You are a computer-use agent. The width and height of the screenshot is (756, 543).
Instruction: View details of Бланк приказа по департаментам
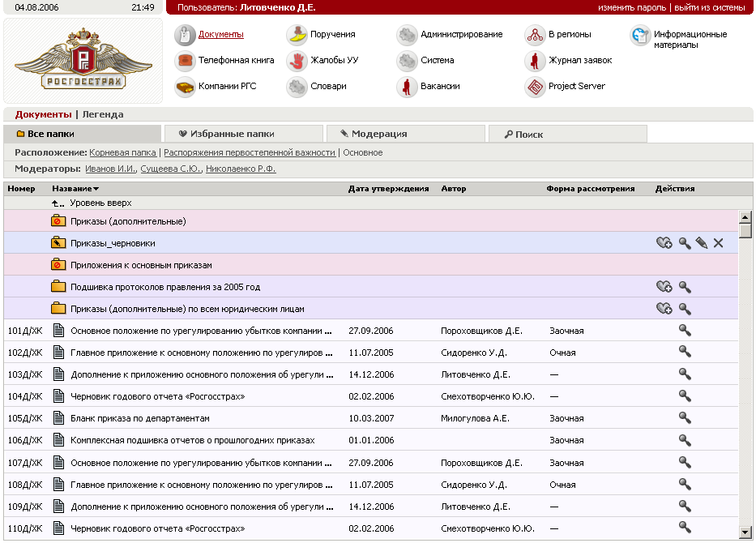pos(685,417)
